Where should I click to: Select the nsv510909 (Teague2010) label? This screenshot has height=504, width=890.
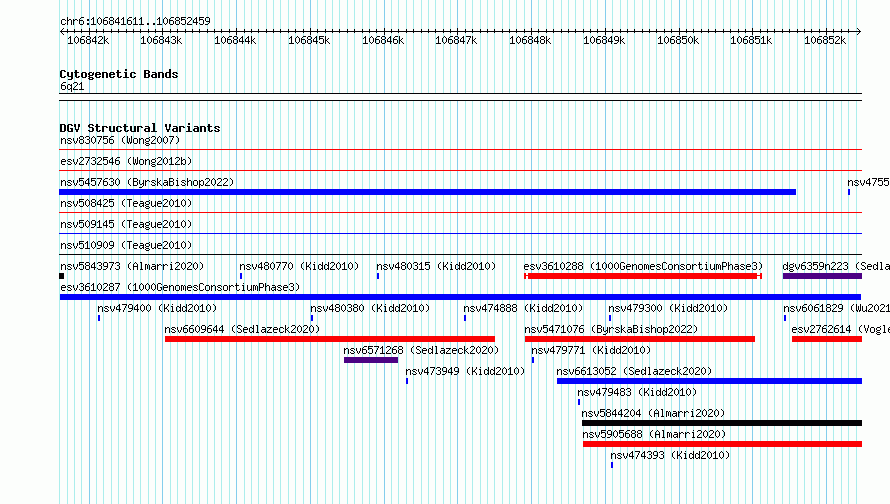pyautogui.click(x=126, y=245)
